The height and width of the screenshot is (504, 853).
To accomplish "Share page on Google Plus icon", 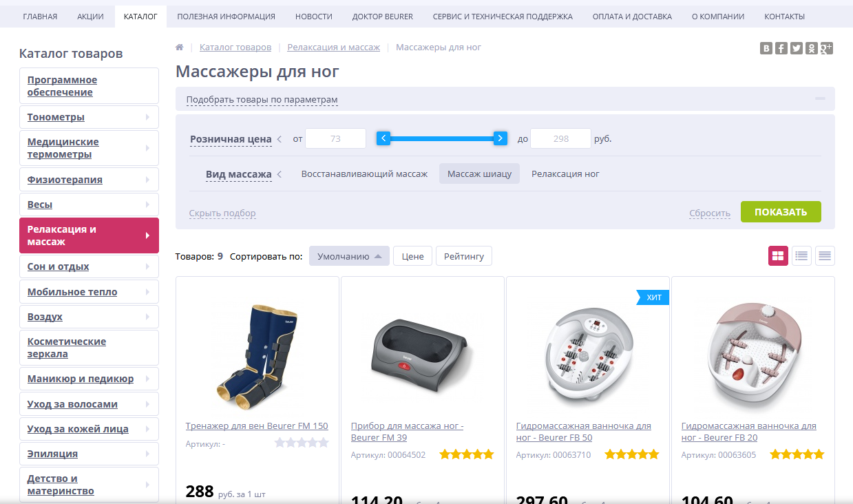I will 827,48.
